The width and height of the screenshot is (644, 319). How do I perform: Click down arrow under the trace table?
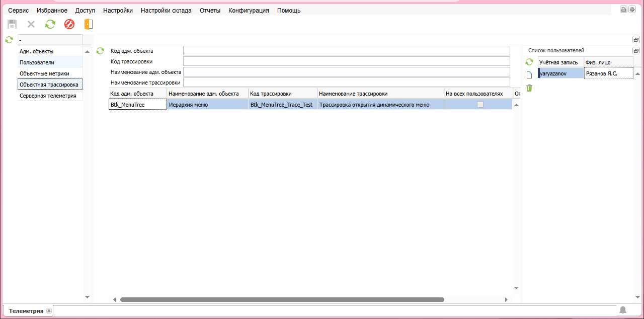point(516,288)
